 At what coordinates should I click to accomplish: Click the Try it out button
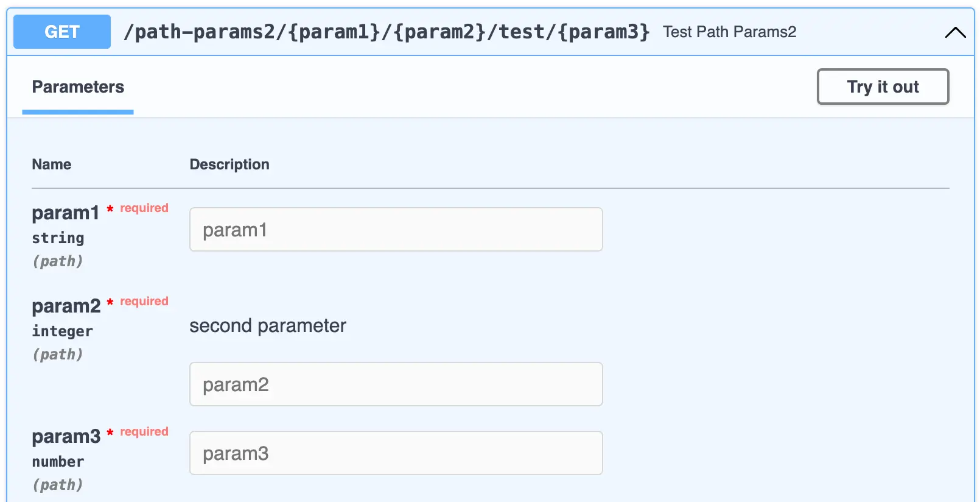tap(882, 87)
